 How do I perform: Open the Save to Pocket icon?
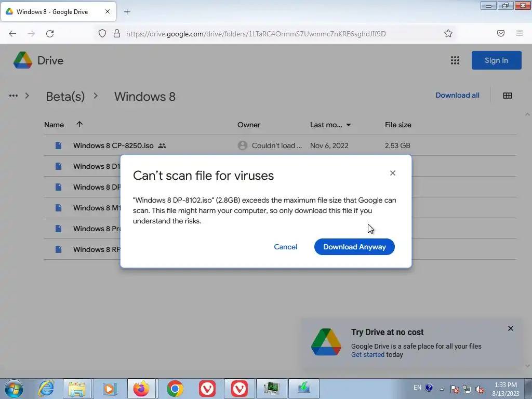click(x=501, y=33)
